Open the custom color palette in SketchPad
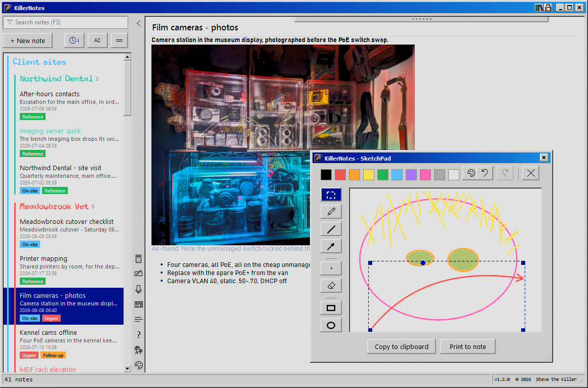Image resolution: width=588 pixels, height=388 pixels. pyautogui.click(x=471, y=173)
